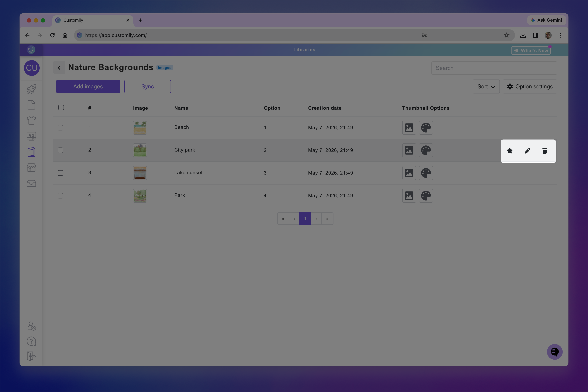Screen dimensions: 588x392
Task: Open the browser three-dot menu
Action: click(561, 35)
